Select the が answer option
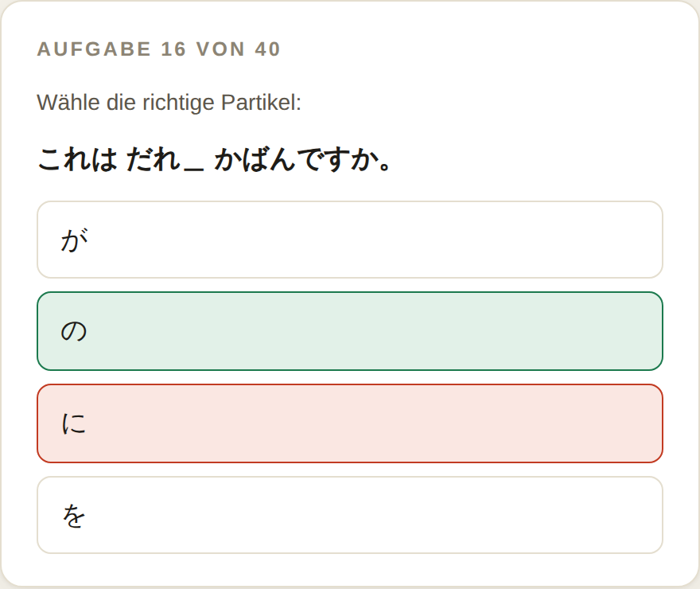700x589 pixels. coord(350,240)
